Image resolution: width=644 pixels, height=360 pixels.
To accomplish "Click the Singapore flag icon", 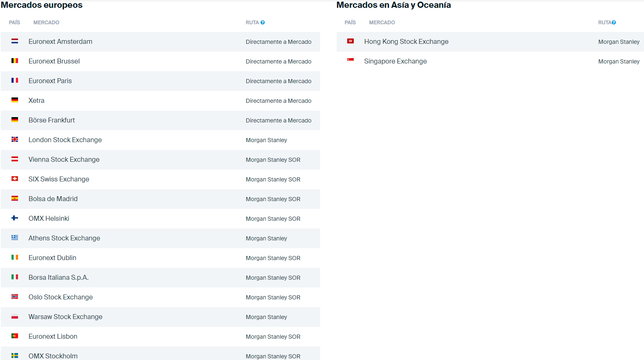I will pyautogui.click(x=350, y=60).
